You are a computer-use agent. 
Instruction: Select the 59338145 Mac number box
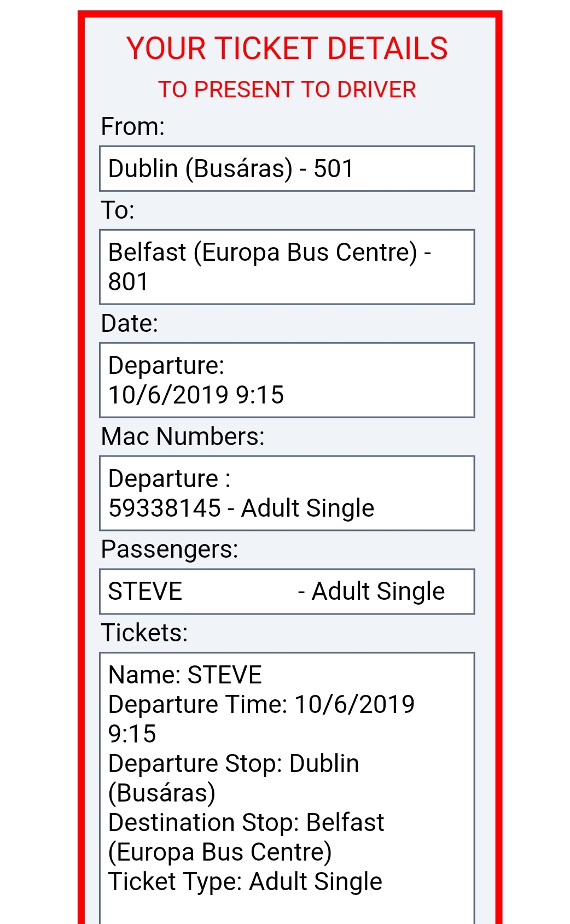(287, 493)
